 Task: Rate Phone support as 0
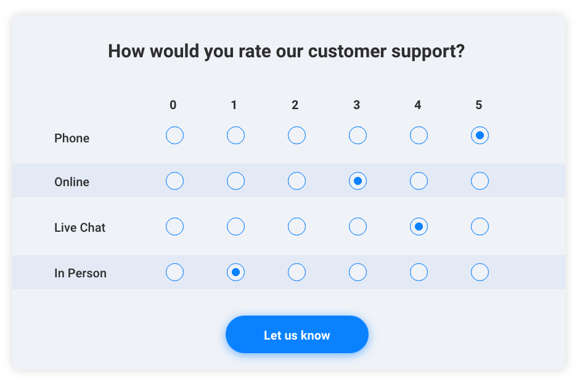[174, 136]
